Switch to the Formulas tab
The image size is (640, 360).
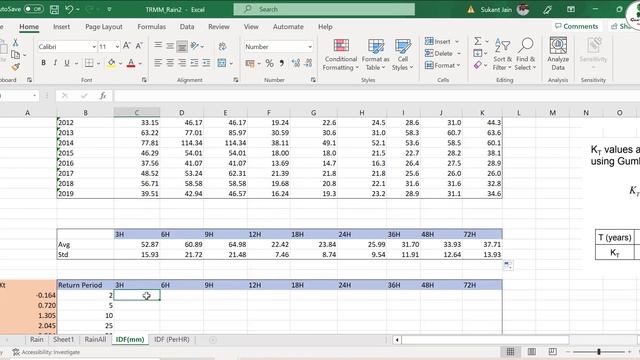click(151, 27)
